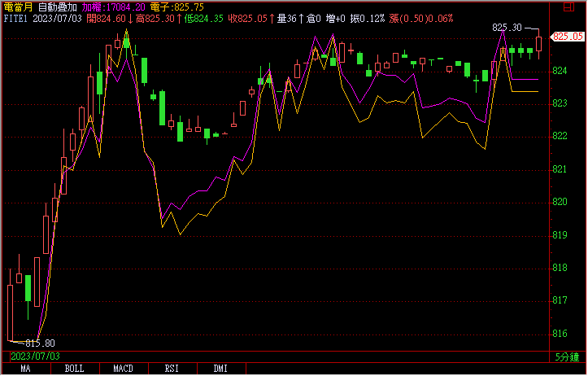The height and width of the screenshot is (376, 588).
Task: Click the 高825.30 high price value
Action: [155, 19]
